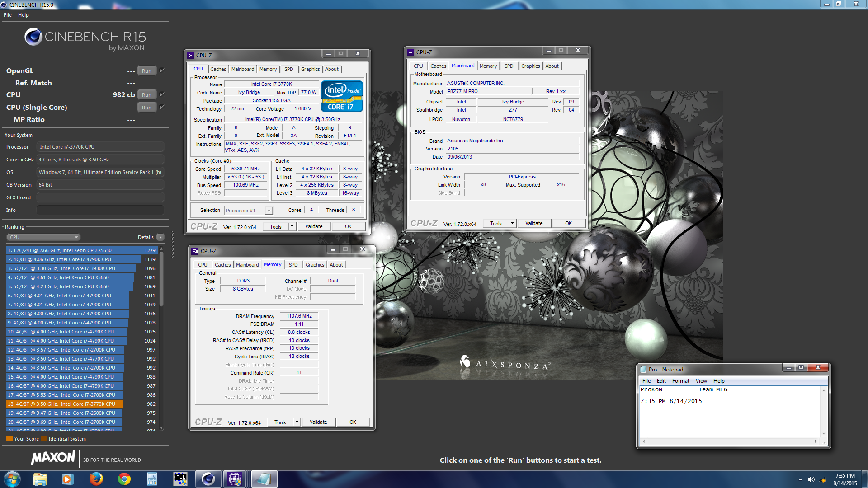Open Tools dropdown arrow in CPU-Z Memory window
This screenshot has width=868, height=488.
(297, 422)
